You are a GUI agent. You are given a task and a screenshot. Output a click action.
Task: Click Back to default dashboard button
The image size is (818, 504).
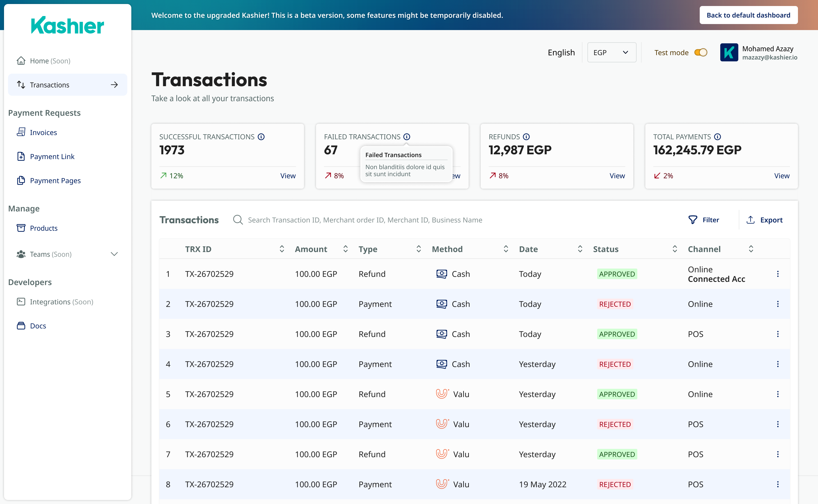coord(748,15)
